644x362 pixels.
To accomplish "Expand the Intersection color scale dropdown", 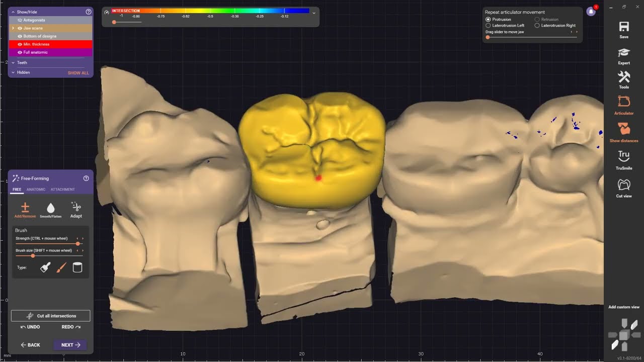I will (x=314, y=13).
